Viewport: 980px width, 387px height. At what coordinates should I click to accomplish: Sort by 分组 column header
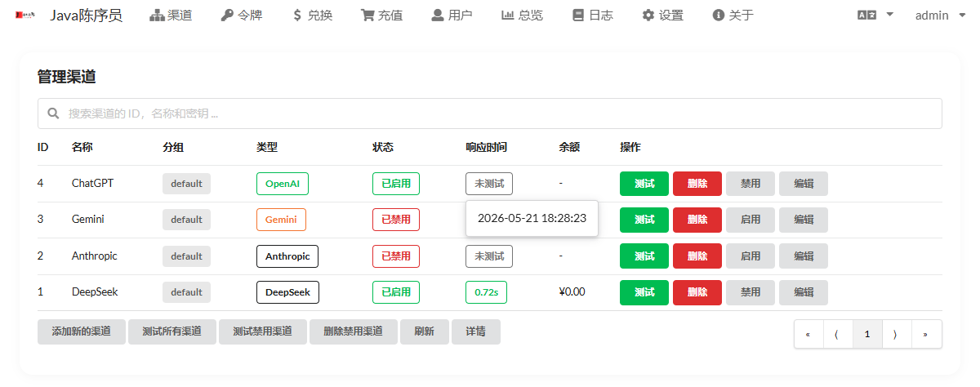173,147
